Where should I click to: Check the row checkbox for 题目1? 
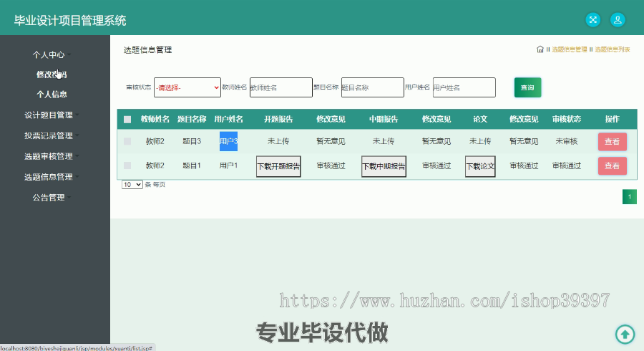coord(127,165)
